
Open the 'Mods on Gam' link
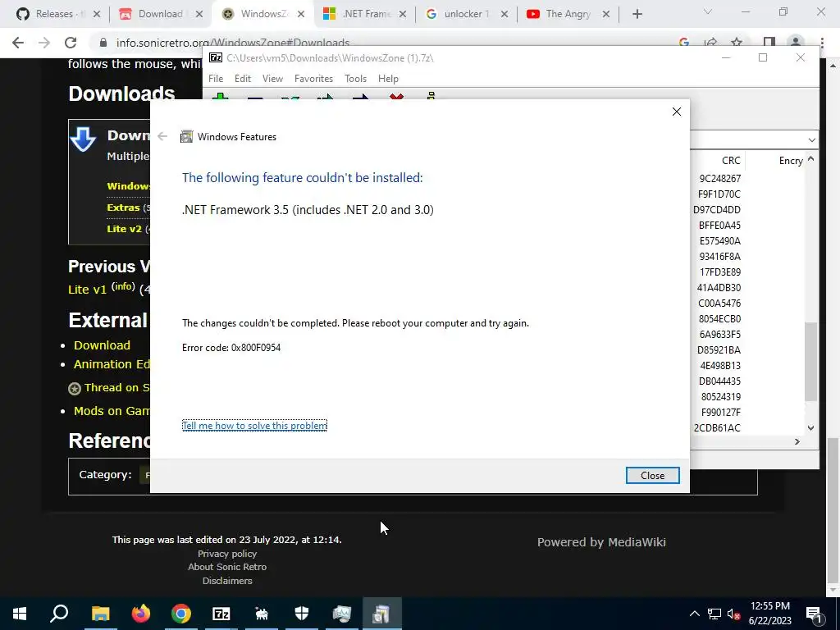[112, 411]
